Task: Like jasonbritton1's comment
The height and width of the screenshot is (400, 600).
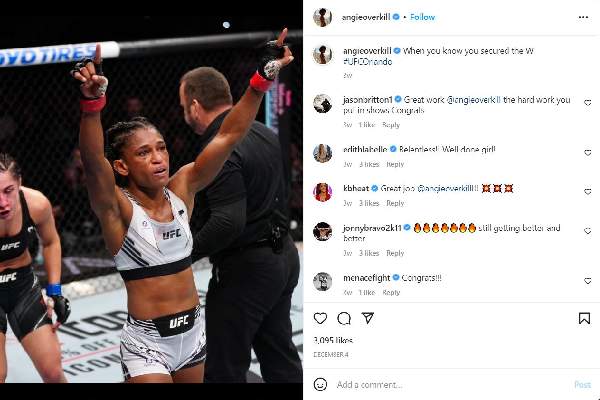Action: click(x=588, y=103)
